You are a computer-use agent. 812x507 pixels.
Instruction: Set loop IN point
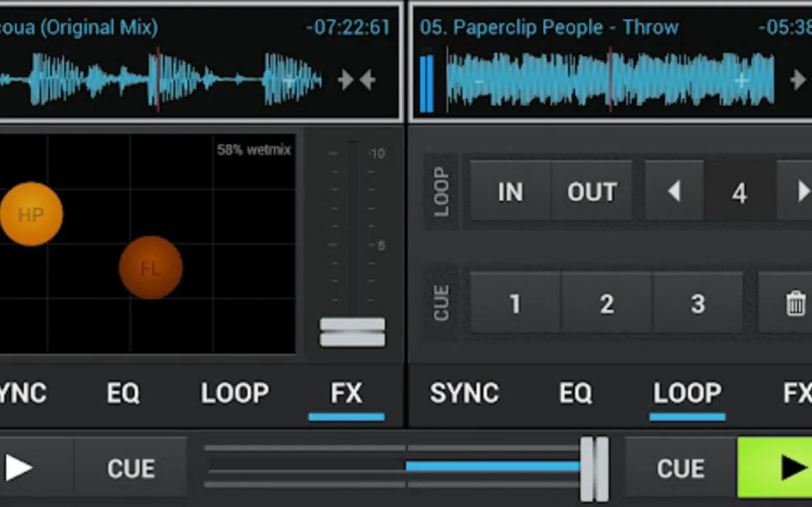[511, 192]
